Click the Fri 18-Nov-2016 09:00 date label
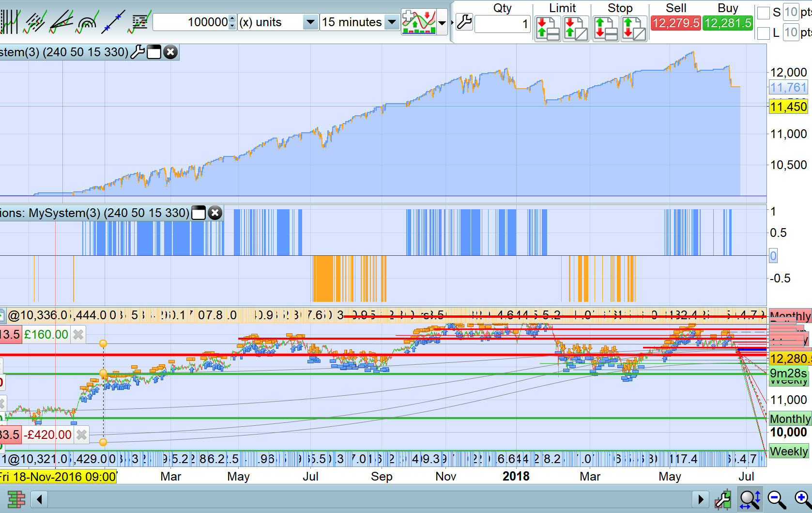The width and height of the screenshot is (812, 513). 58,477
